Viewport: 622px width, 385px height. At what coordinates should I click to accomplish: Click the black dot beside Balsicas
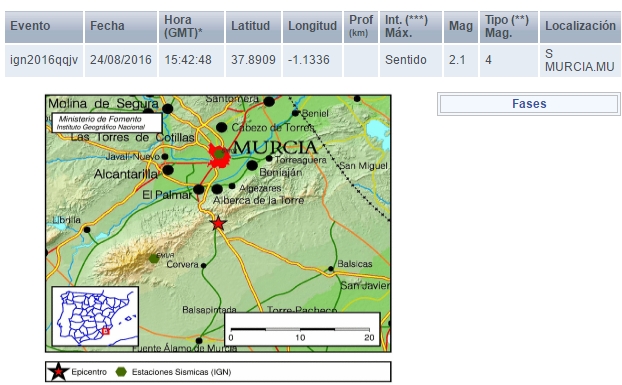click(x=331, y=269)
